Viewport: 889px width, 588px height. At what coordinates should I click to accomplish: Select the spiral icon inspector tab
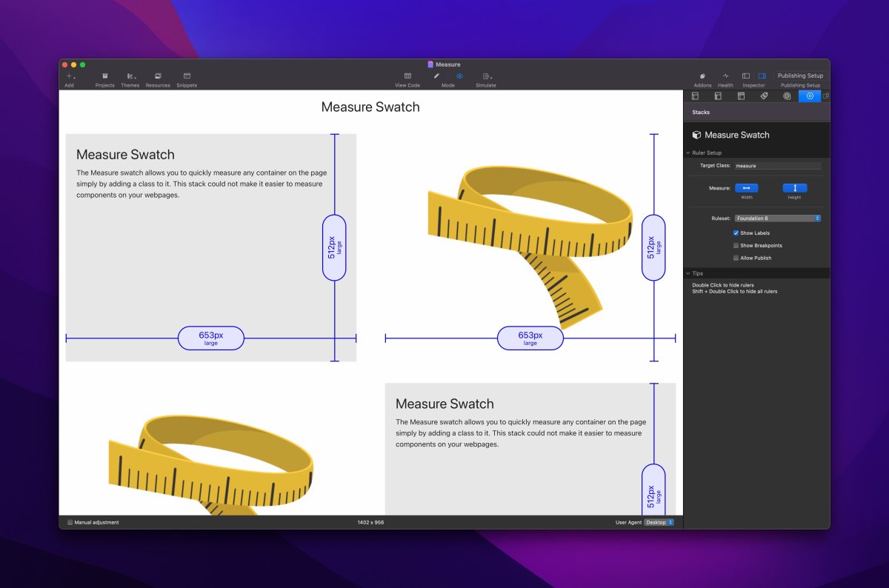[787, 96]
